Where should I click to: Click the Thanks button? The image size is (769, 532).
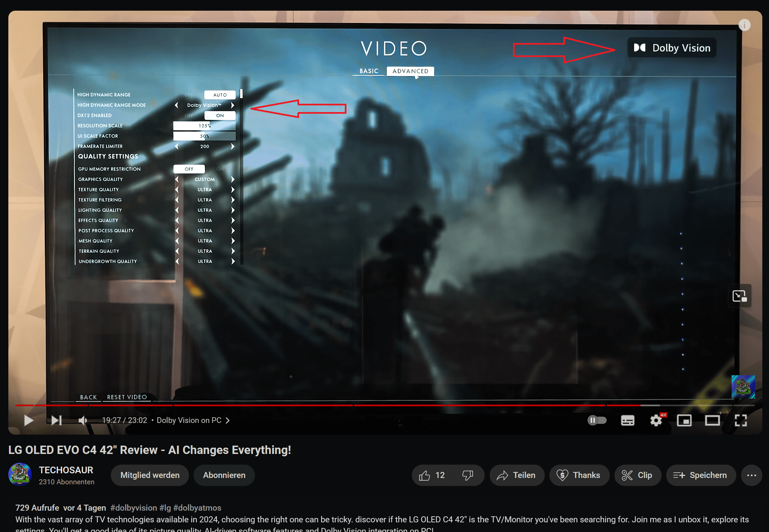(x=579, y=475)
